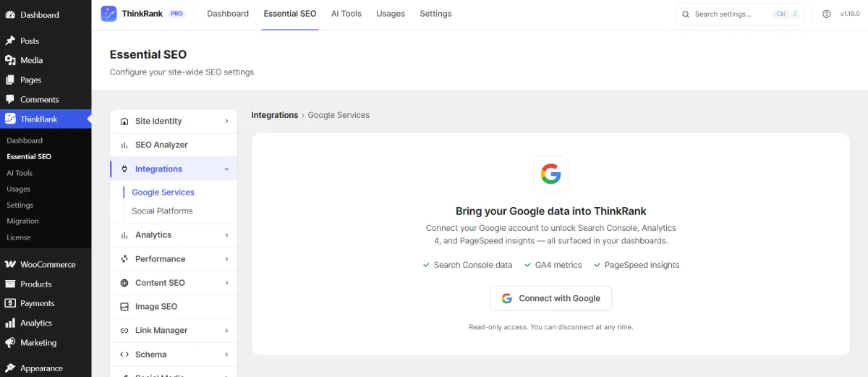868x377 pixels.
Task: Expand the Analytics settings chevron
Action: (226, 234)
